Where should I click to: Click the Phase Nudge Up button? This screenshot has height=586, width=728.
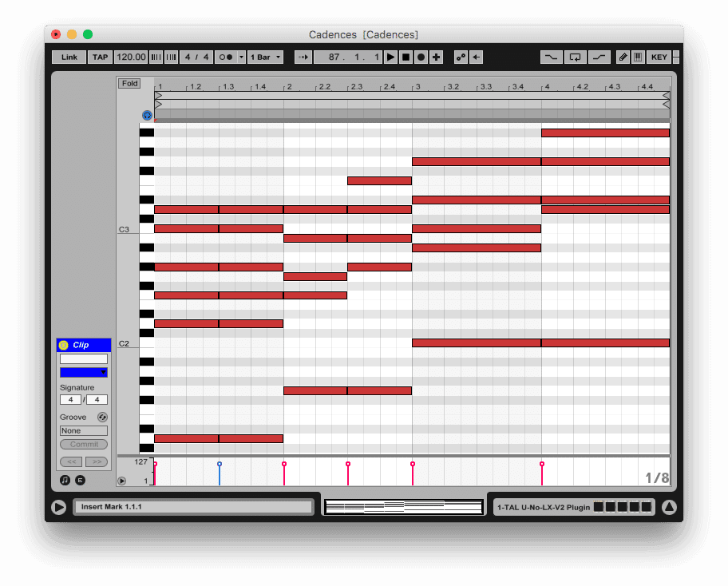click(171, 57)
